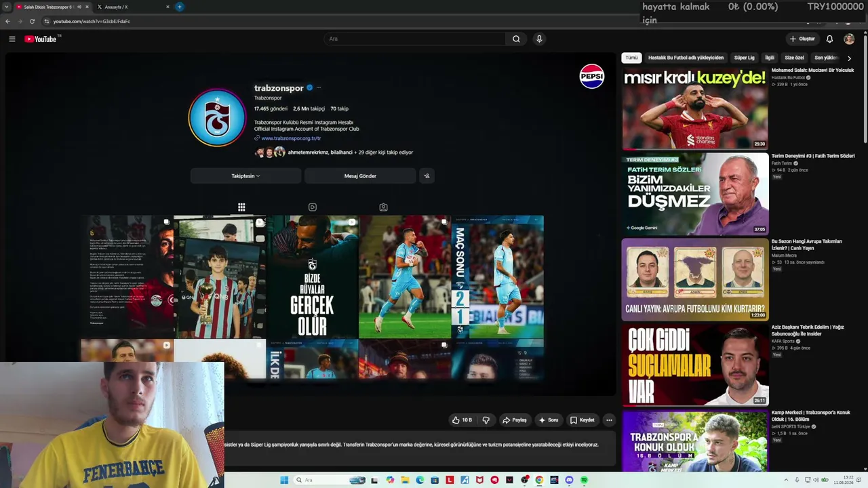Select the Süper Lig filter chip
This screenshot has width=868, height=488.
click(744, 58)
